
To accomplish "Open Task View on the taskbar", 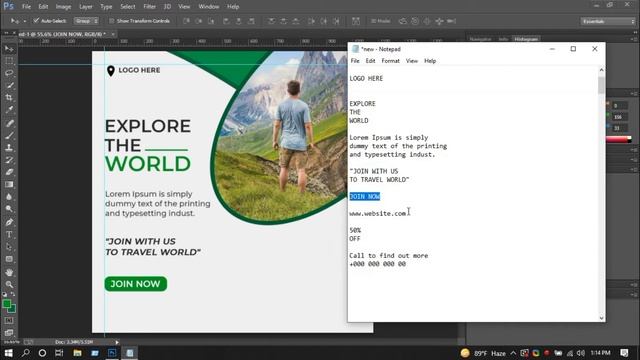I will click(x=59, y=353).
